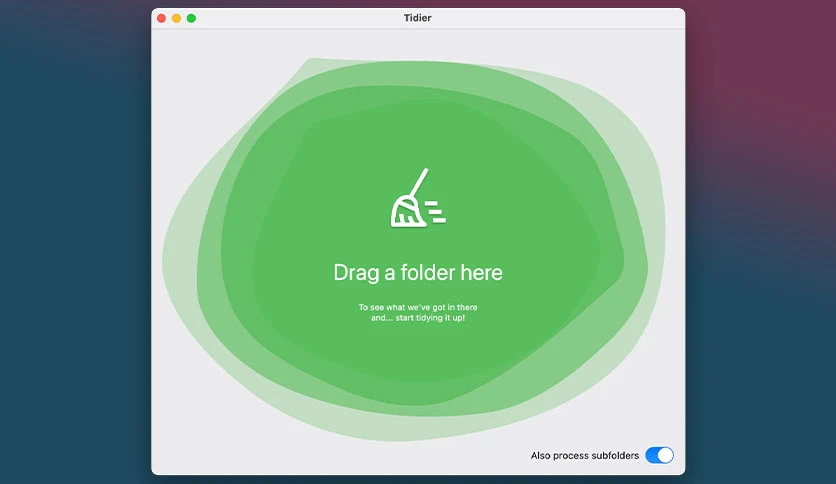Click the Tidier window title text
836x484 pixels.
point(417,18)
